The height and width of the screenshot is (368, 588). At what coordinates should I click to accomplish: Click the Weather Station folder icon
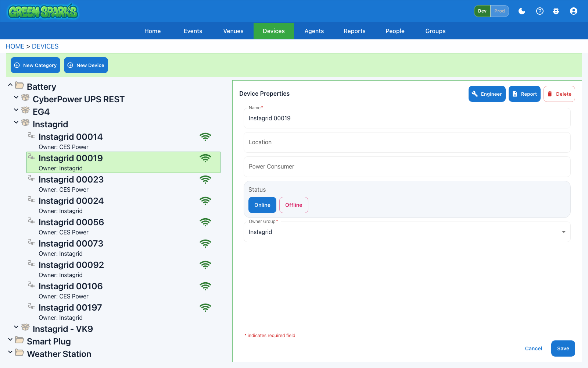tap(19, 353)
